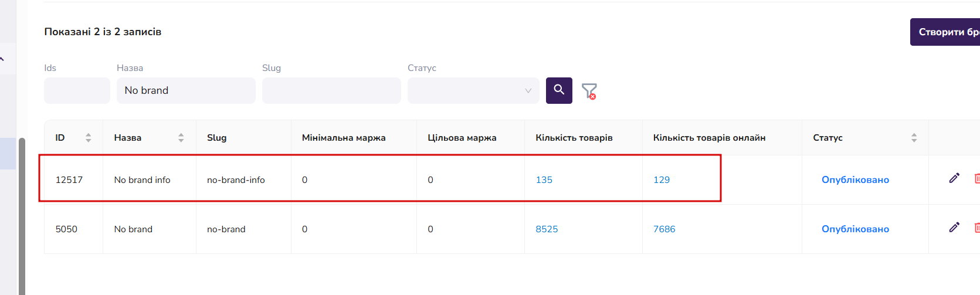The image size is (980, 295).
Task: Delete the No brand info row
Action: point(976,178)
